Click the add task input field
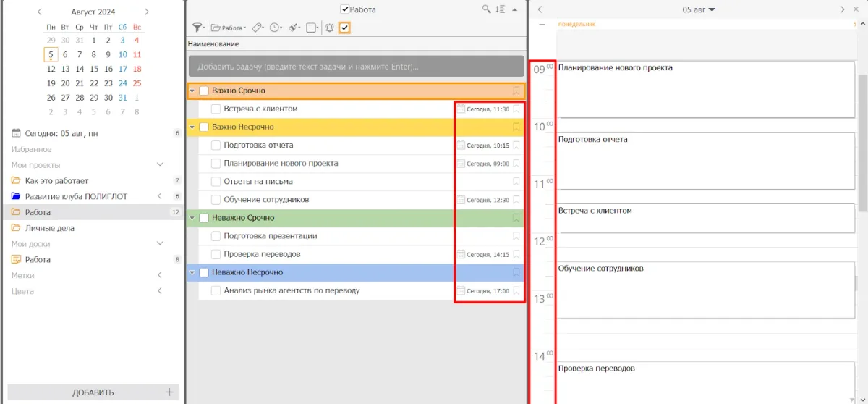The width and height of the screenshot is (868, 404). pos(355,67)
